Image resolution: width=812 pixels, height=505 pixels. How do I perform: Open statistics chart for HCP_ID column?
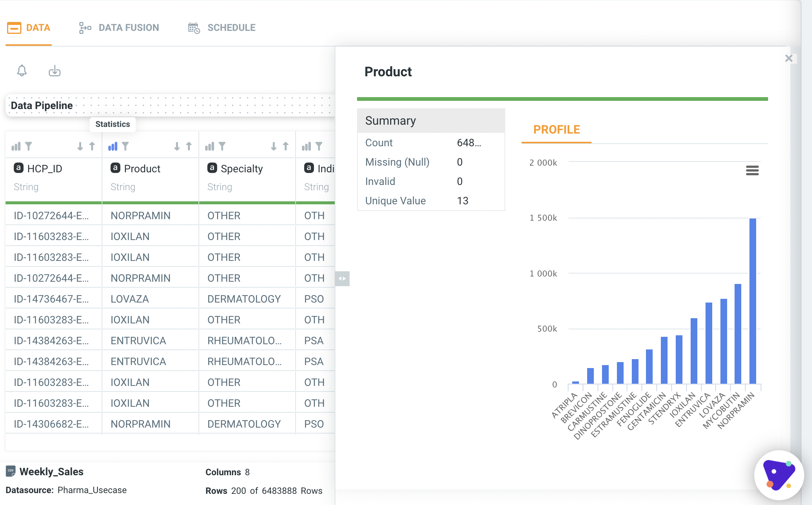tap(16, 146)
